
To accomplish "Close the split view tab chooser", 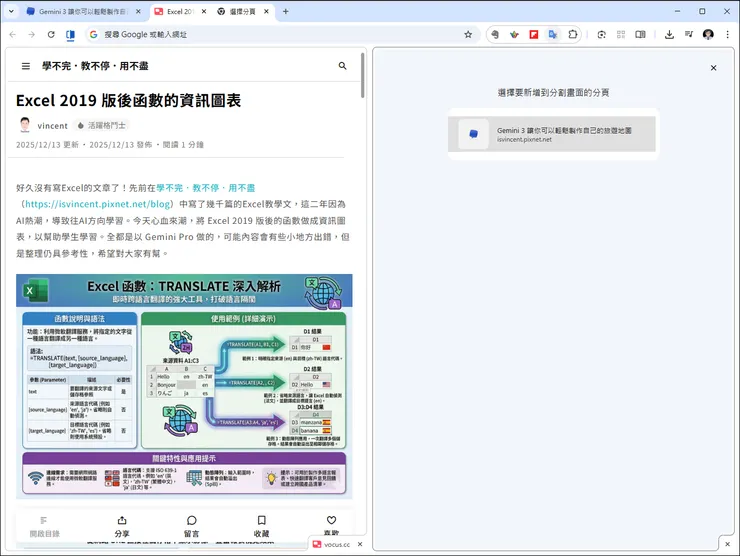I will (714, 68).
